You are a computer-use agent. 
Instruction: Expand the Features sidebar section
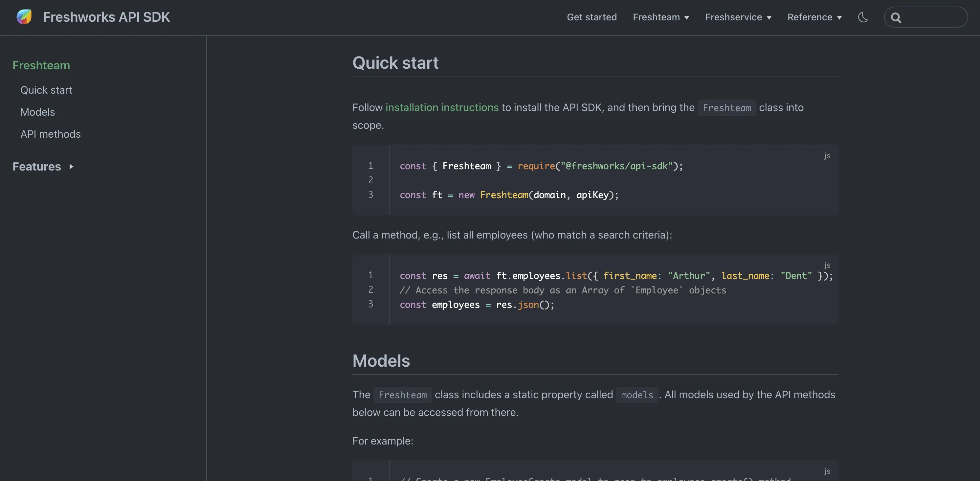click(43, 167)
